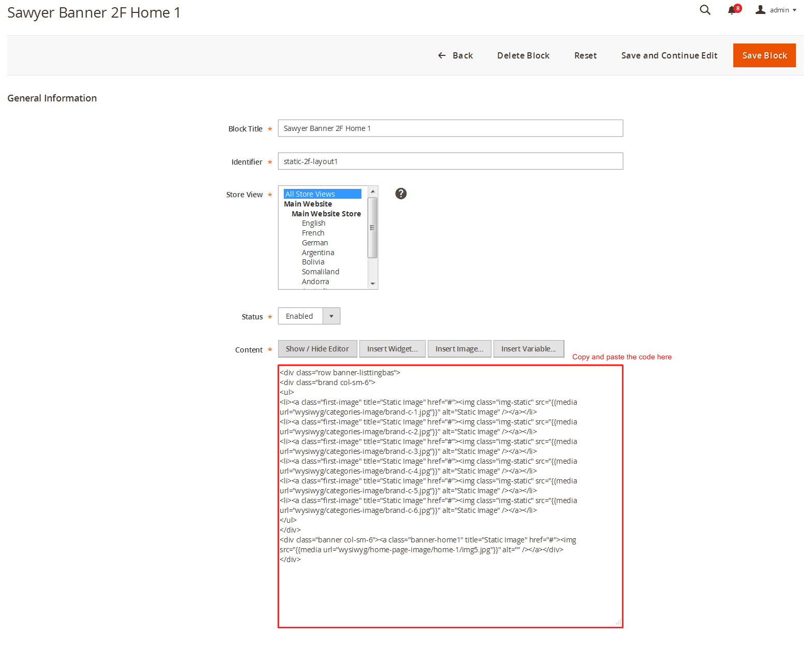Open the Store View help tooltip icon
812x648 pixels.
pos(401,194)
